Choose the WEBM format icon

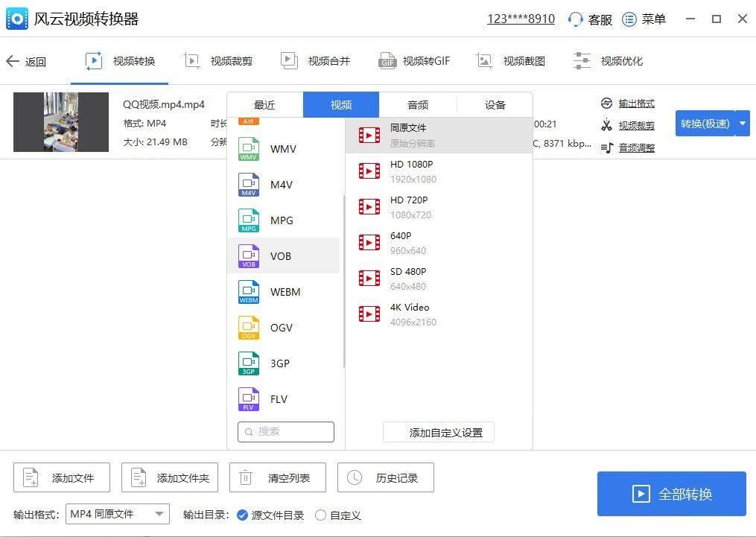(x=249, y=292)
